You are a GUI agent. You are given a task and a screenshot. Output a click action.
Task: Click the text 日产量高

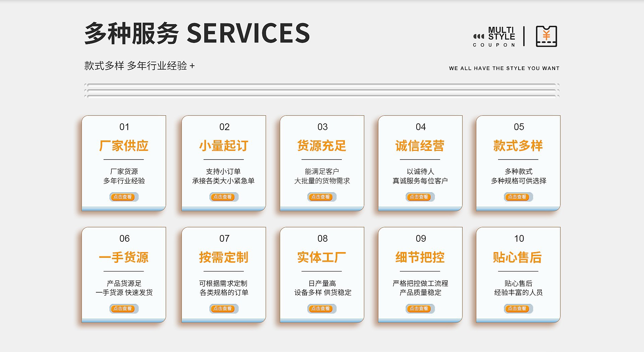[322, 284]
